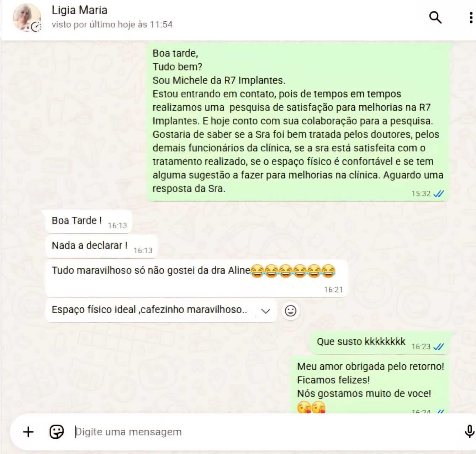Screen dimensions: 476x454
Task: Click the plus attach icon
Action: pyautogui.click(x=28, y=432)
